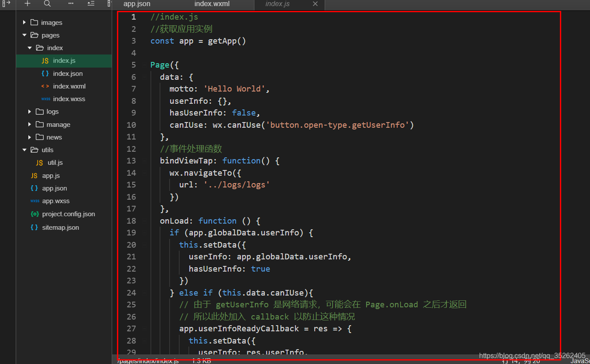Expand the logs folder arrow
This screenshot has height=364, width=590.
pos(30,112)
